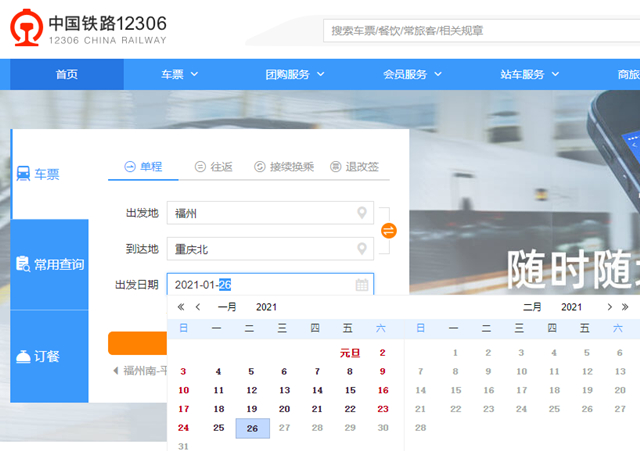Go to next month arrow
Image resolution: width=640 pixels, height=451 pixels.
click(x=610, y=307)
